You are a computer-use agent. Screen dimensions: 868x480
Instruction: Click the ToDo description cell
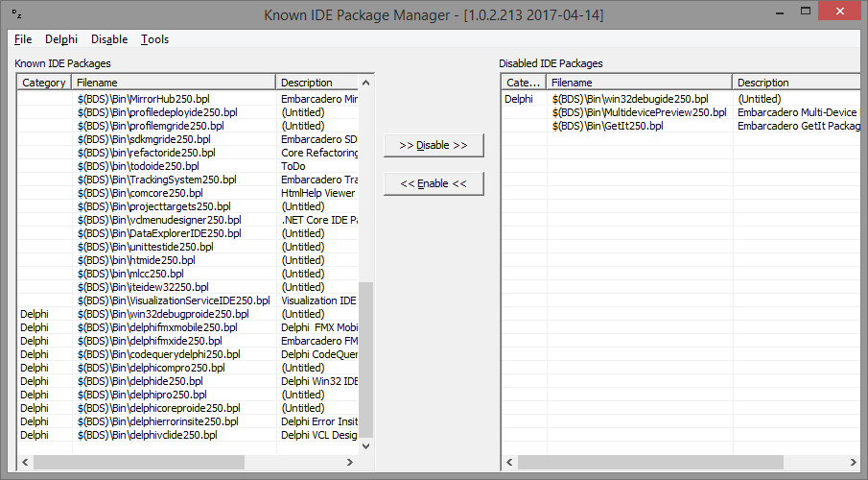coord(317,166)
